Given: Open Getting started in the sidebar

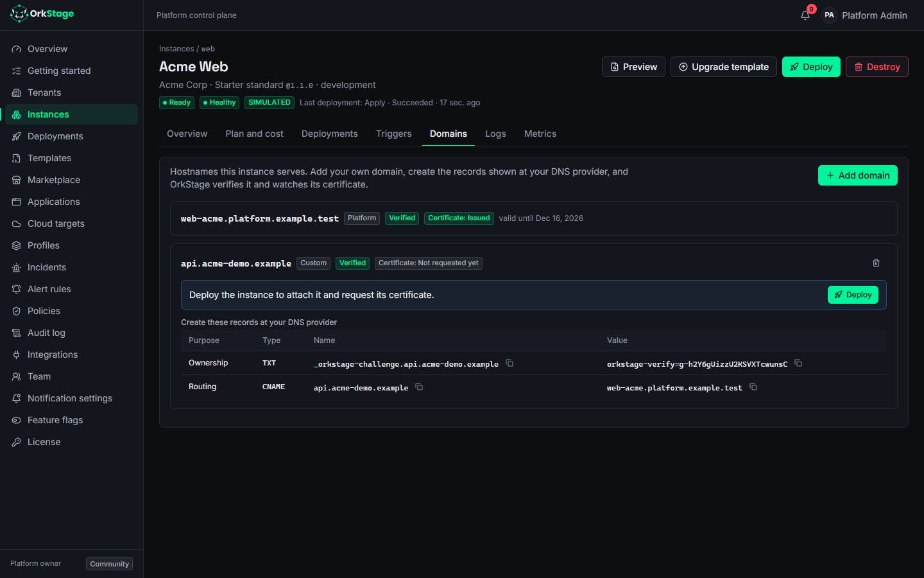Looking at the screenshot, I should 71,71.
